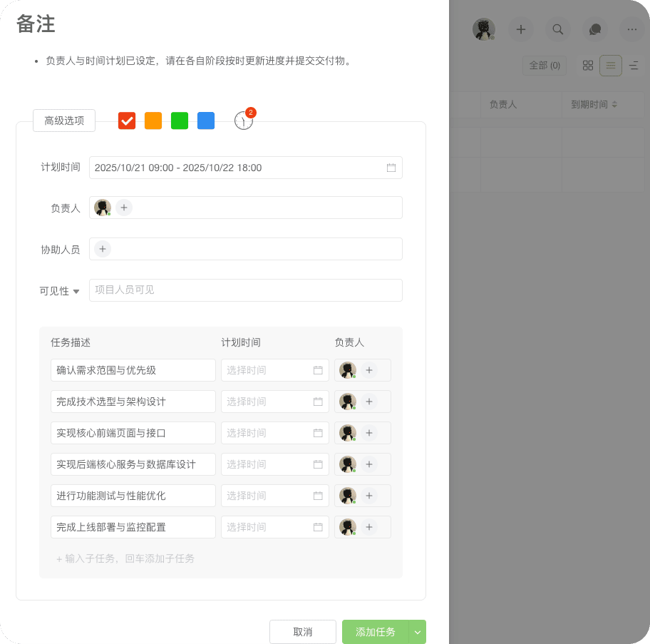Click the 备注 text about 负责人与时间计划
This screenshot has width=650, height=644.
tap(199, 61)
